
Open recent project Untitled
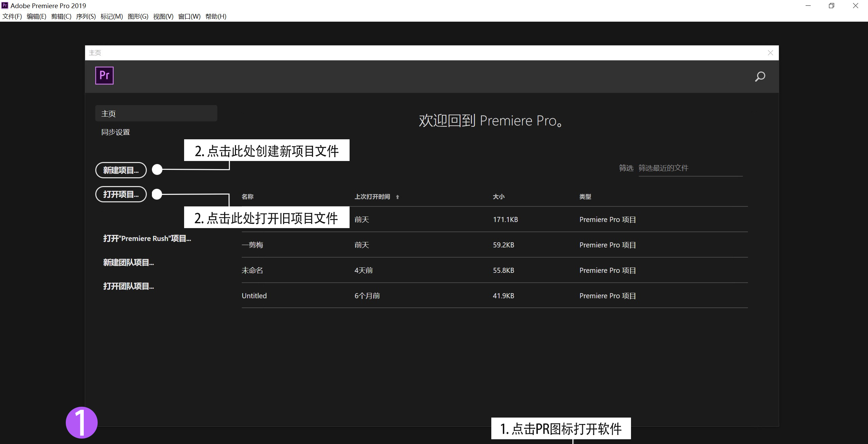(254, 296)
